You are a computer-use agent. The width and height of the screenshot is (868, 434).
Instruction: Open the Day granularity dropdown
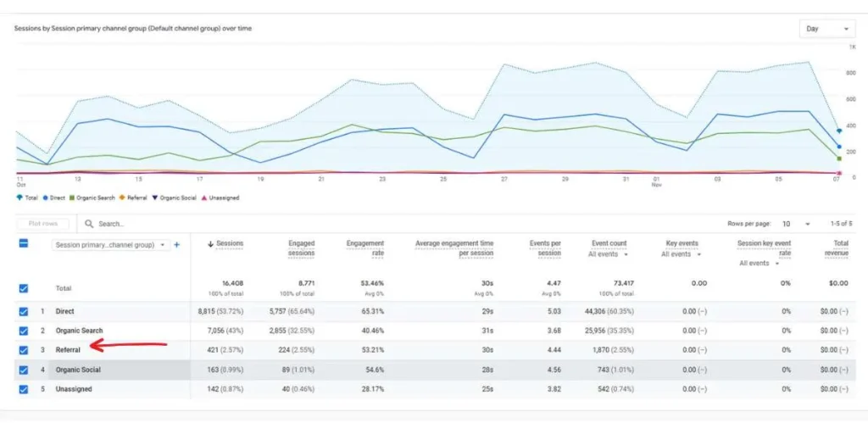(826, 29)
